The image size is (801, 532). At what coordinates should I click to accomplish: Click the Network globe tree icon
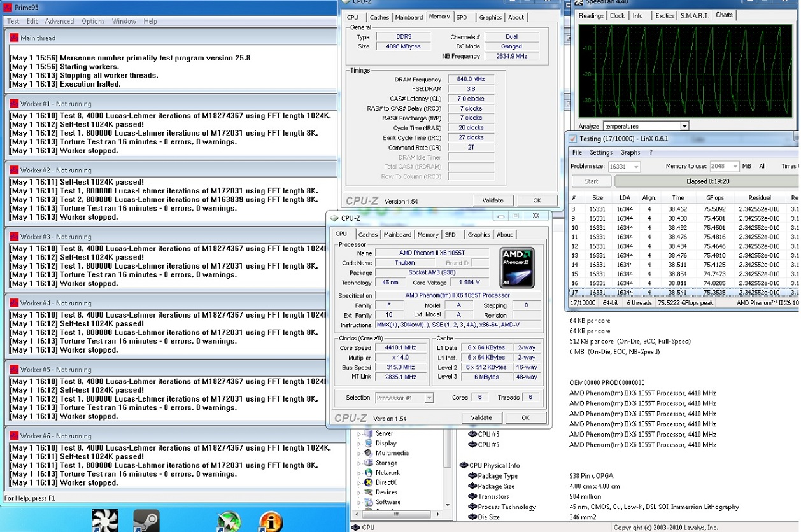tap(369, 473)
